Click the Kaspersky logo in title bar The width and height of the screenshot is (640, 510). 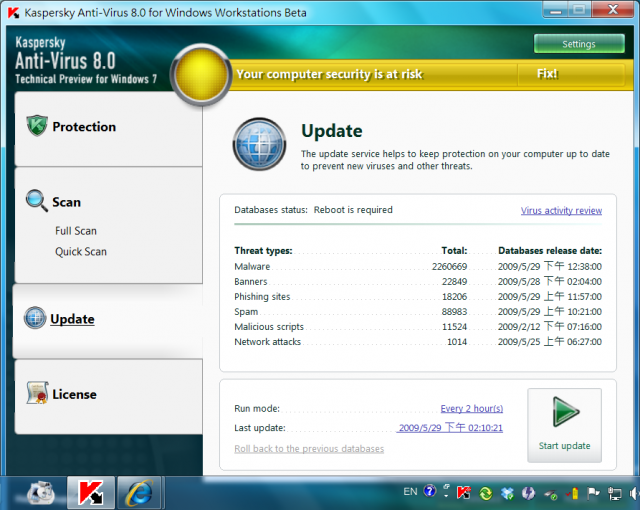point(13,13)
